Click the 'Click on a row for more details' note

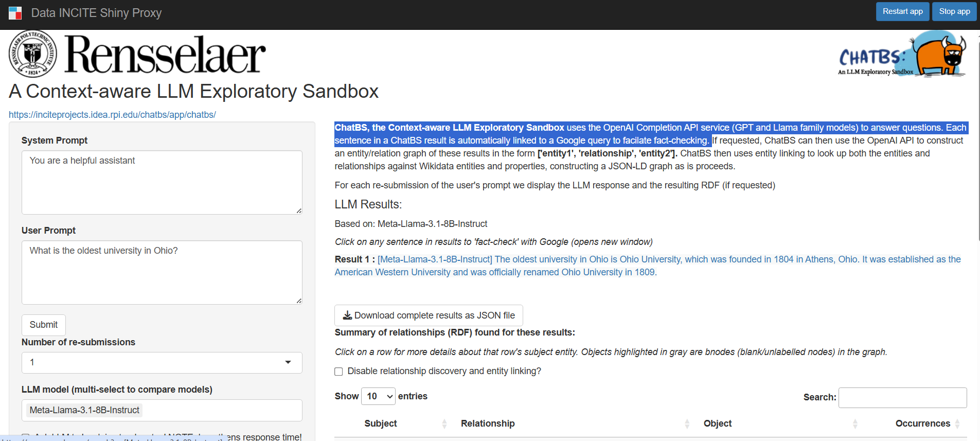click(611, 352)
